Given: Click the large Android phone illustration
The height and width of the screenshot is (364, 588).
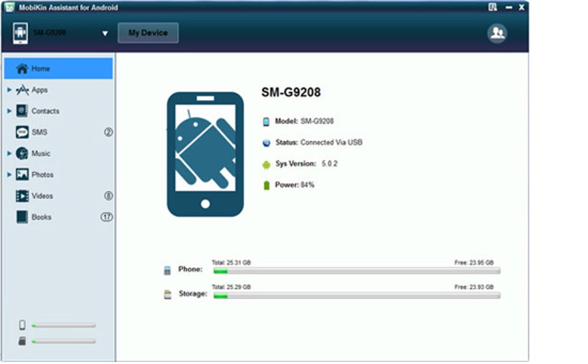Looking at the screenshot, I should coord(205,154).
